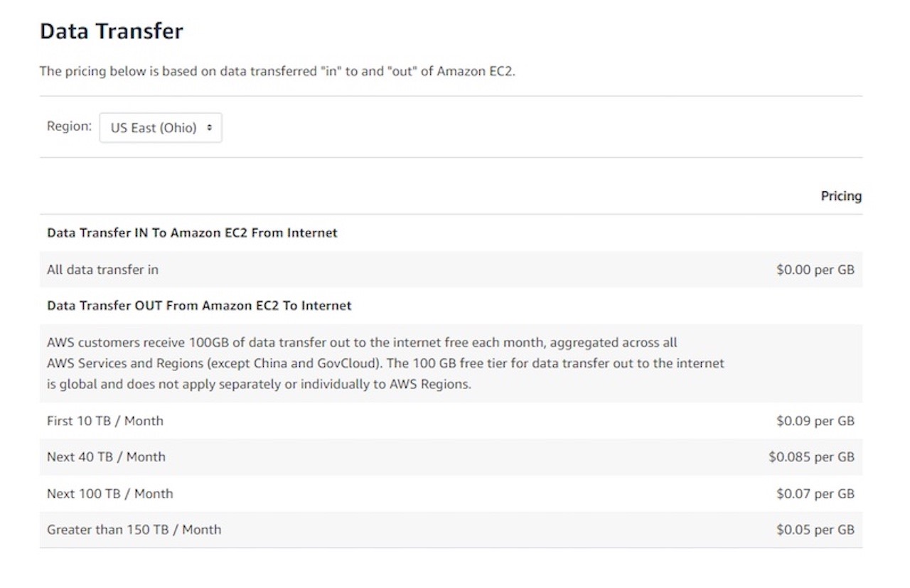Screen dimensions: 910x588
Task: Click the Data Transfer IN section header
Action: coord(192,232)
